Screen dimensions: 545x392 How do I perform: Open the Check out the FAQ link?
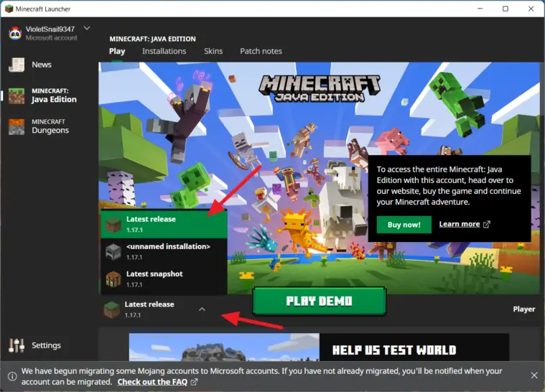click(157, 382)
